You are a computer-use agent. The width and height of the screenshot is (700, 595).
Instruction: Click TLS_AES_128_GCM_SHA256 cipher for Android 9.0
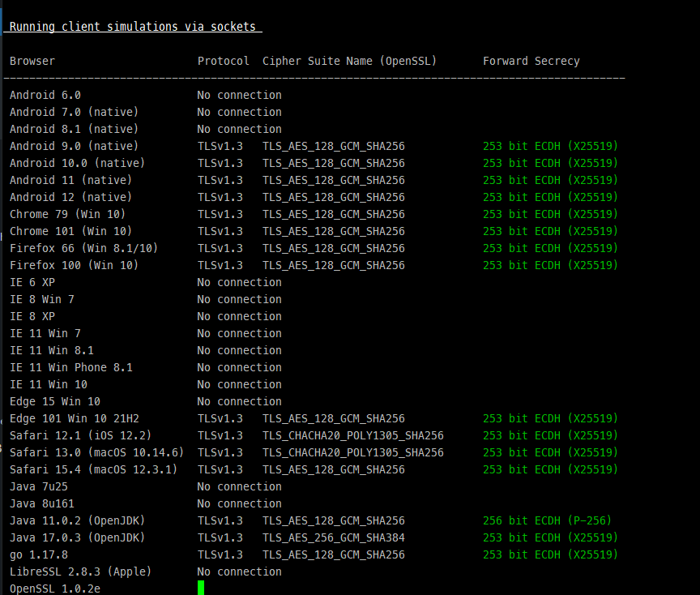click(x=334, y=146)
